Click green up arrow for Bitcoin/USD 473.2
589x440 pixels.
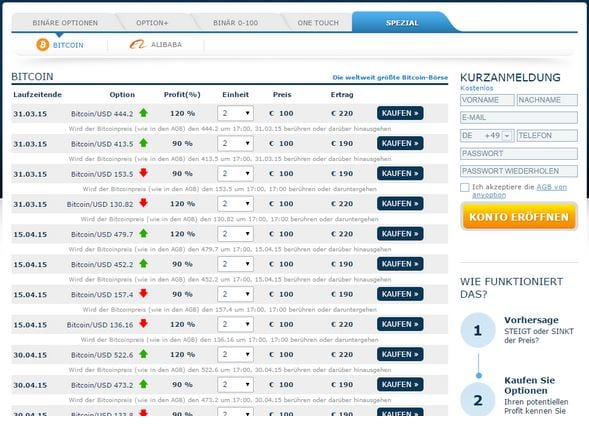(143, 384)
